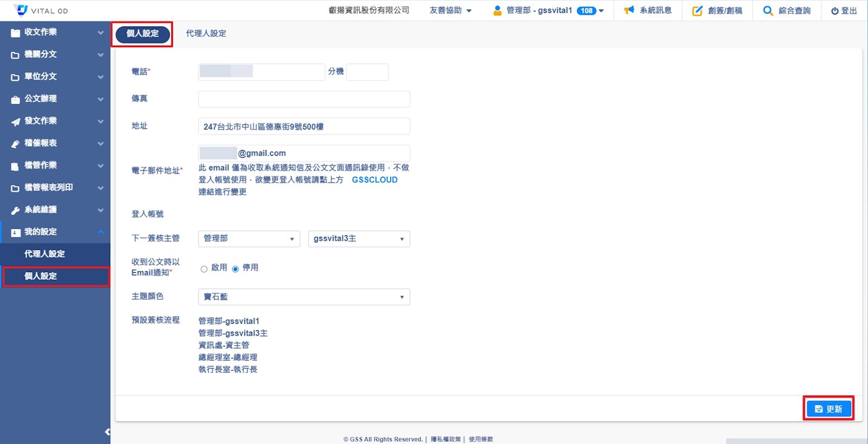Click the Vital OD logo icon

21,10
